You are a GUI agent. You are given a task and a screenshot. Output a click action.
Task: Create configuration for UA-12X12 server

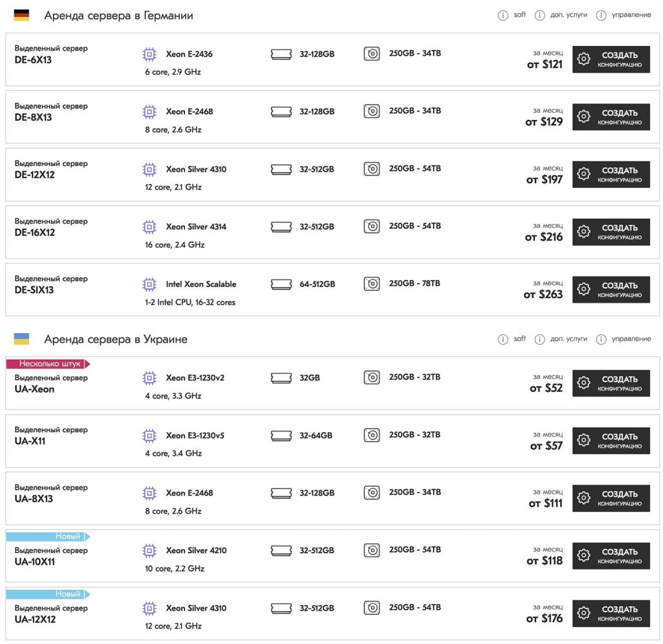tap(611, 613)
